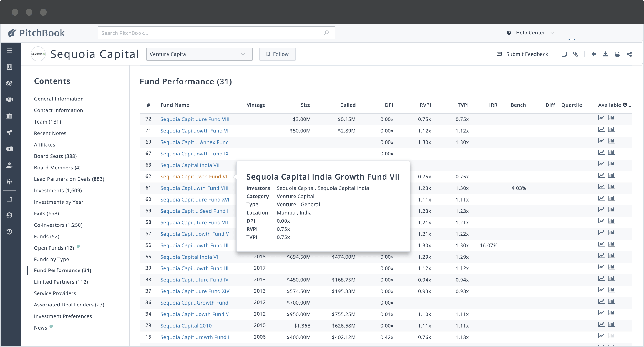Open the people group icon in sidebar
Viewport: 644px width, 347px height.
coord(9,182)
